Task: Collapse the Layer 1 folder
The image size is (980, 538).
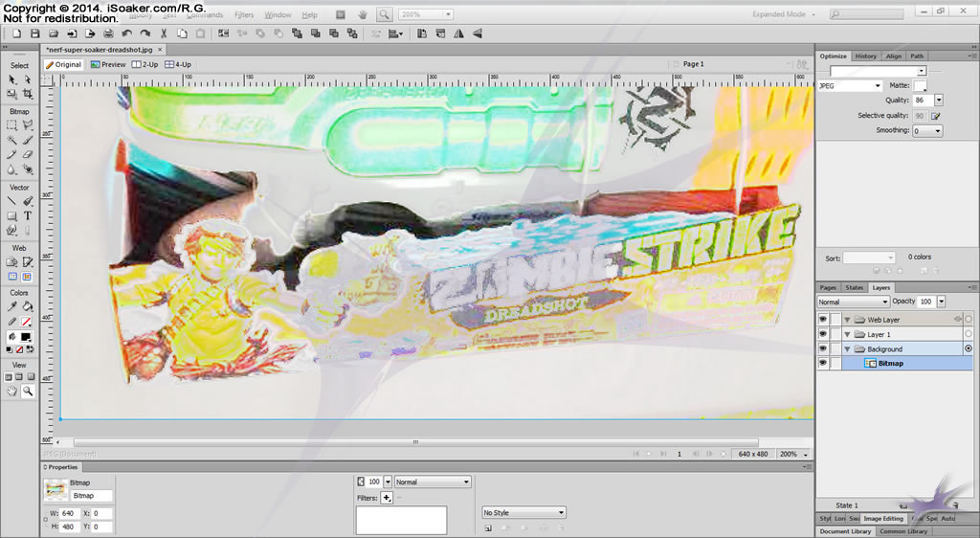Action: [x=848, y=334]
